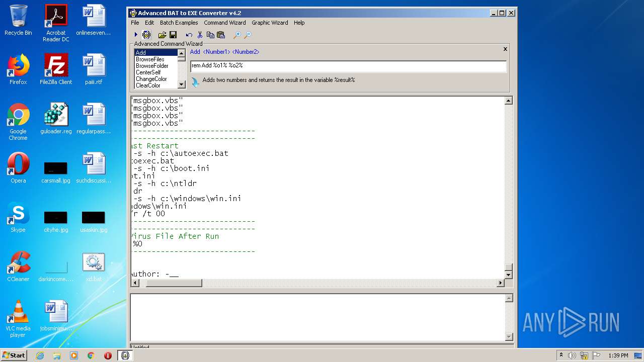Launch Internet Explorer from the taskbar
The width and height of the screenshot is (644, 362).
(40, 355)
